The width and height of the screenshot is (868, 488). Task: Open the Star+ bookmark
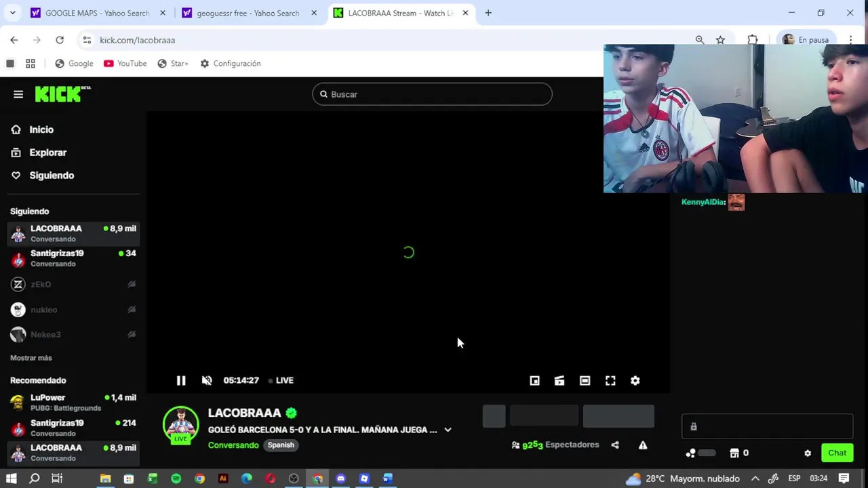point(173,64)
